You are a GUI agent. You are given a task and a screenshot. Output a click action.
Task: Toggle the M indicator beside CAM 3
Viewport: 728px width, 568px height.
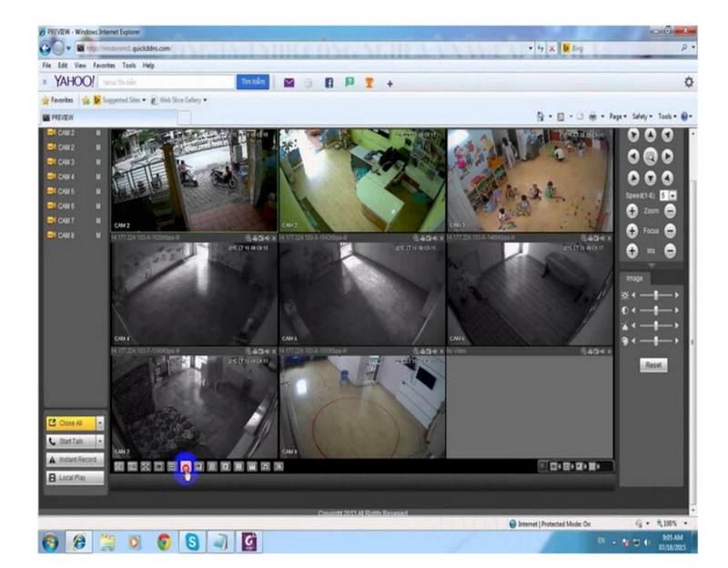point(100,160)
